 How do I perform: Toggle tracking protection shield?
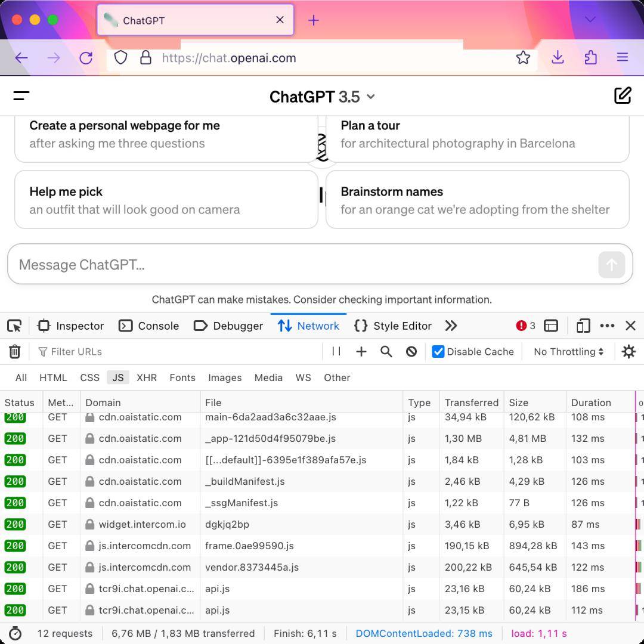pos(120,58)
